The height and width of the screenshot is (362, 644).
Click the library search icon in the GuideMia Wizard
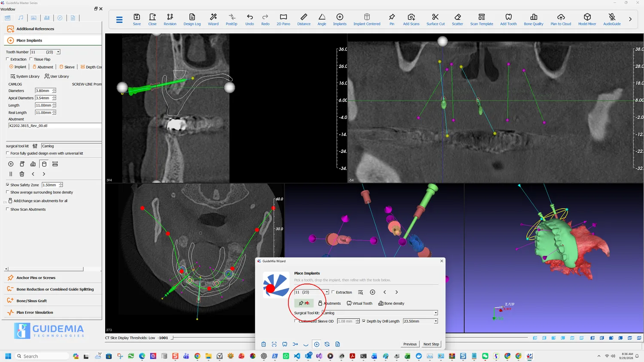coord(361,292)
